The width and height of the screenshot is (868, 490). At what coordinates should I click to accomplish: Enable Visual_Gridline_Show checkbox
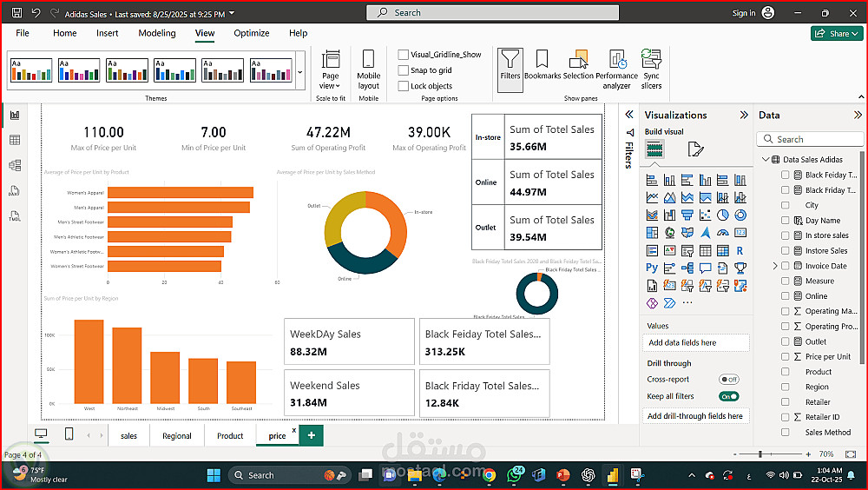tap(403, 55)
